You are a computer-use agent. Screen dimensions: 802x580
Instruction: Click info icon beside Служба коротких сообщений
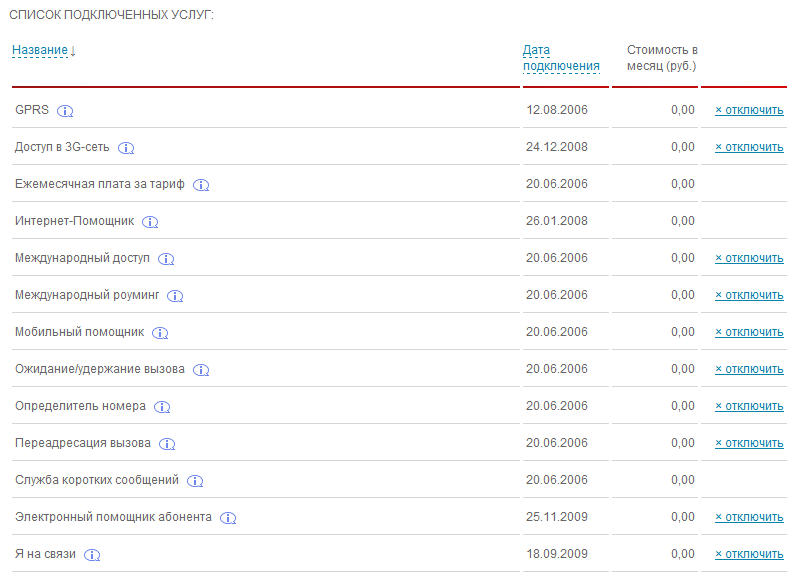point(195,481)
